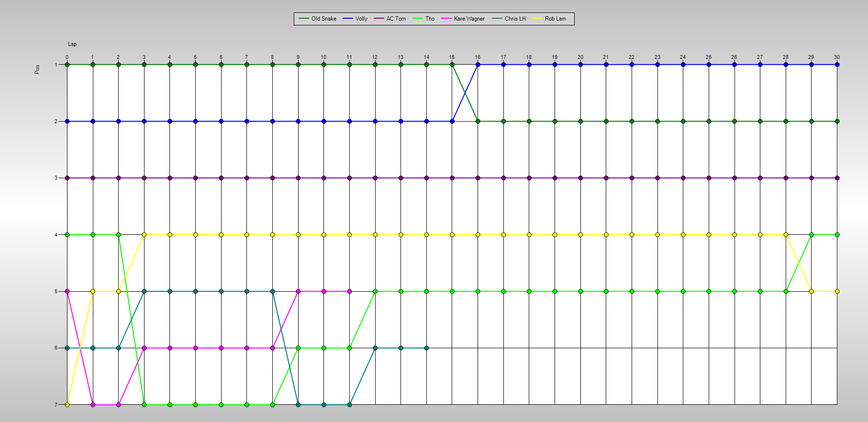This screenshot has width=868, height=422.
Task: Select Tho's point at lap 28
Action: (x=786, y=291)
